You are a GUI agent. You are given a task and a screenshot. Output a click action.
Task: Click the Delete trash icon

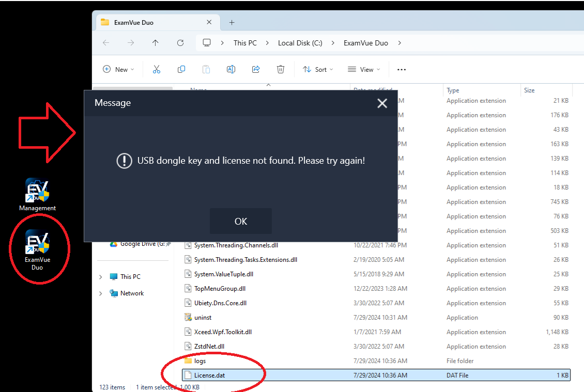[x=281, y=69]
